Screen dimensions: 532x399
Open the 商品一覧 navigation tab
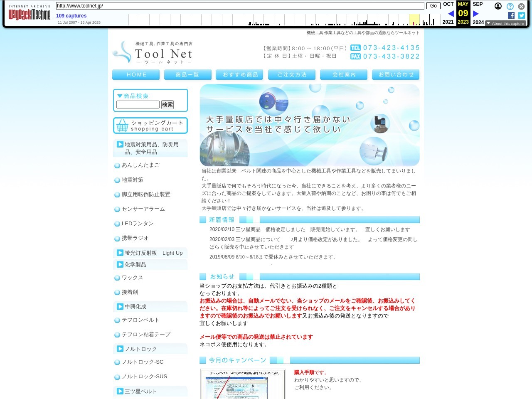[x=188, y=75]
